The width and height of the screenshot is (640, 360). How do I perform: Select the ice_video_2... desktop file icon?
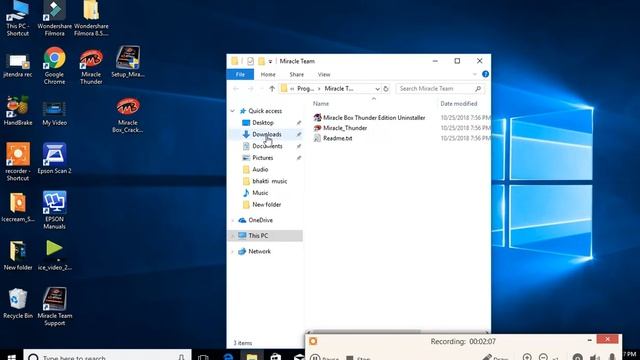point(54,256)
